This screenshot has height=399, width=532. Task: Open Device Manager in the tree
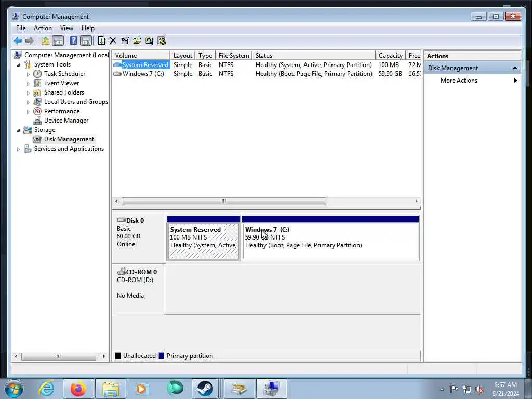[x=66, y=121]
